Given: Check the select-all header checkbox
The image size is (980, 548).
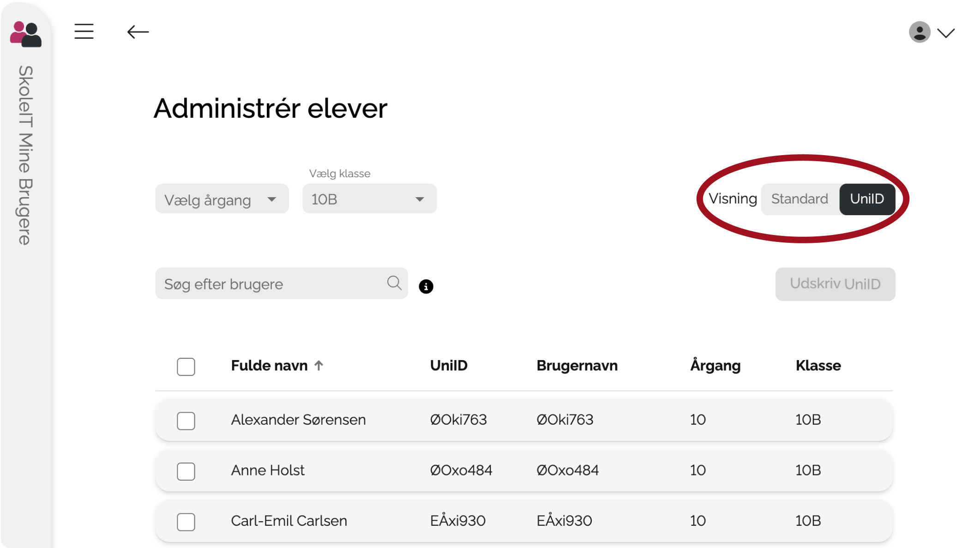Looking at the screenshot, I should click(x=186, y=367).
